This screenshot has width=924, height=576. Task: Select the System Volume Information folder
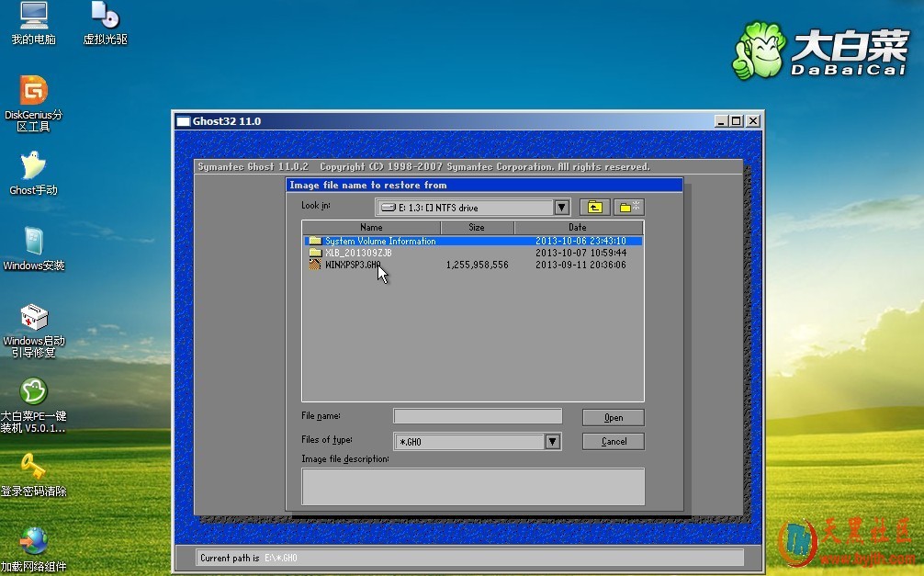pyautogui.click(x=379, y=241)
